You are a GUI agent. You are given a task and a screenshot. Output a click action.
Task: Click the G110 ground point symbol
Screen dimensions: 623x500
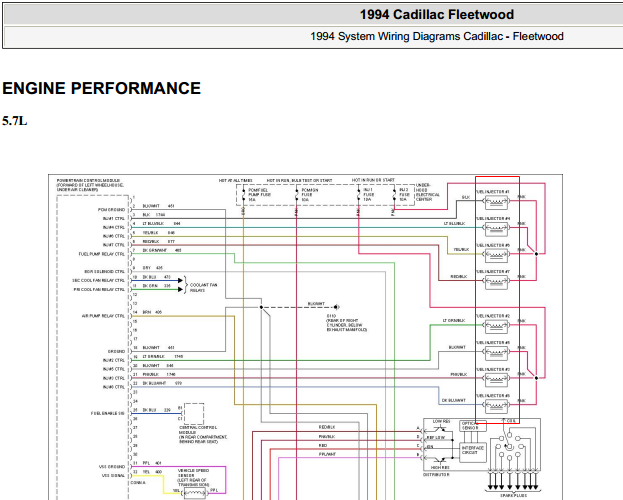pyautogui.click(x=336, y=307)
